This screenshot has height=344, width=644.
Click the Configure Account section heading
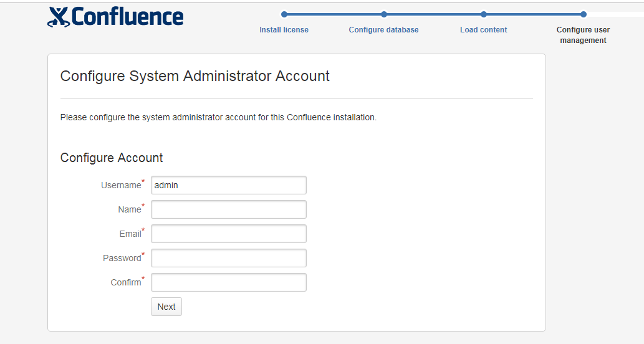pyautogui.click(x=112, y=158)
